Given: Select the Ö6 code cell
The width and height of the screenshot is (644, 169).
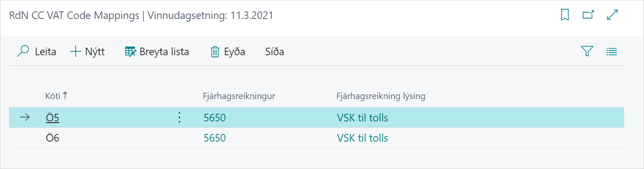Looking at the screenshot, I should coord(52,138).
